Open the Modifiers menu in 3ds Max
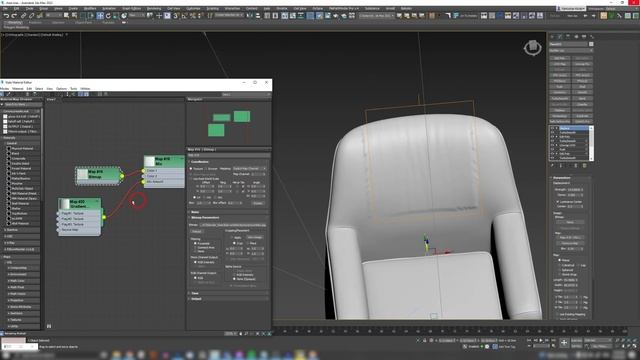This screenshot has width=640, height=360. [90, 9]
